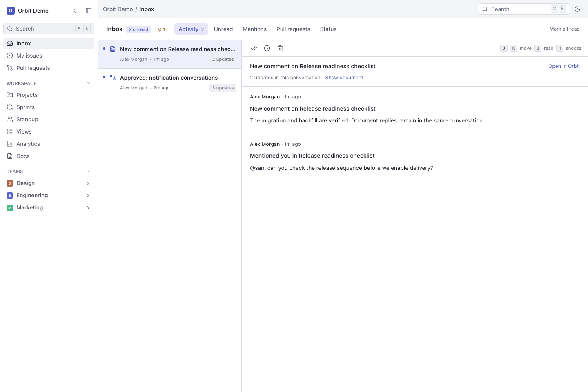This screenshot has width=588, height=392.
Task: Select the Release readiness checklist notification
Action: tap(169, 54)
